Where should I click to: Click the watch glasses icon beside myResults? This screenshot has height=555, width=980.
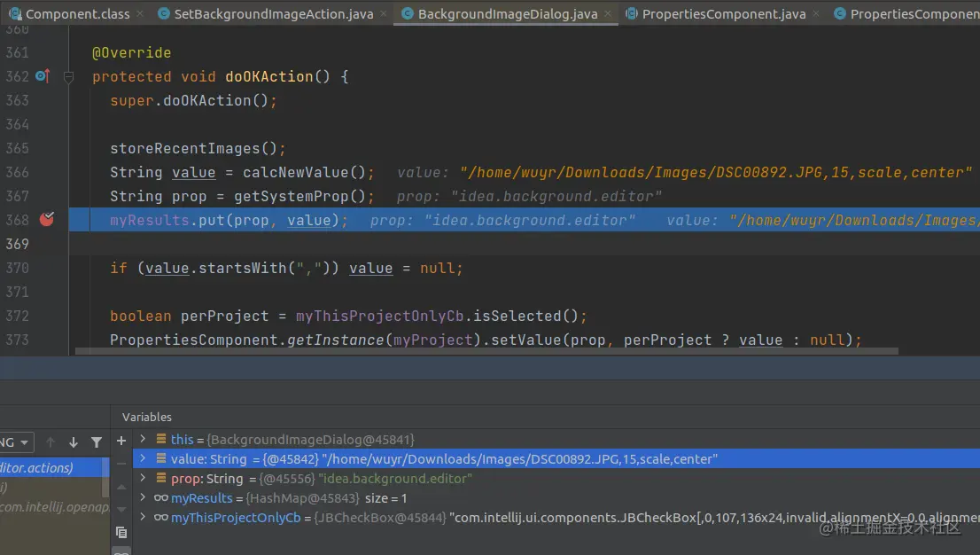pos(160,498)
